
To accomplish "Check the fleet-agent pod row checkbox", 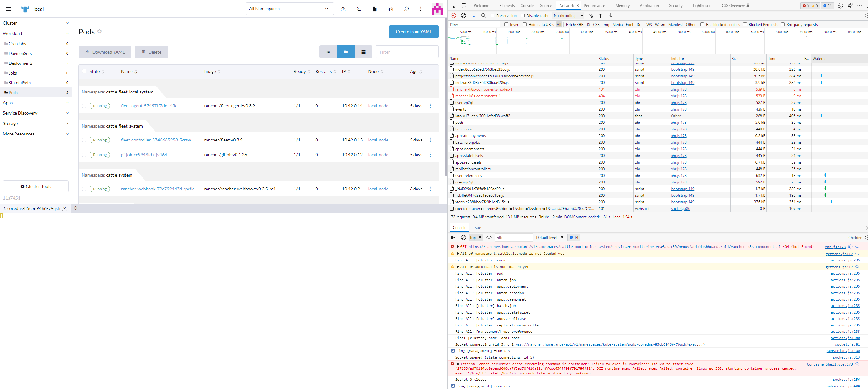I will click(84, 105).
